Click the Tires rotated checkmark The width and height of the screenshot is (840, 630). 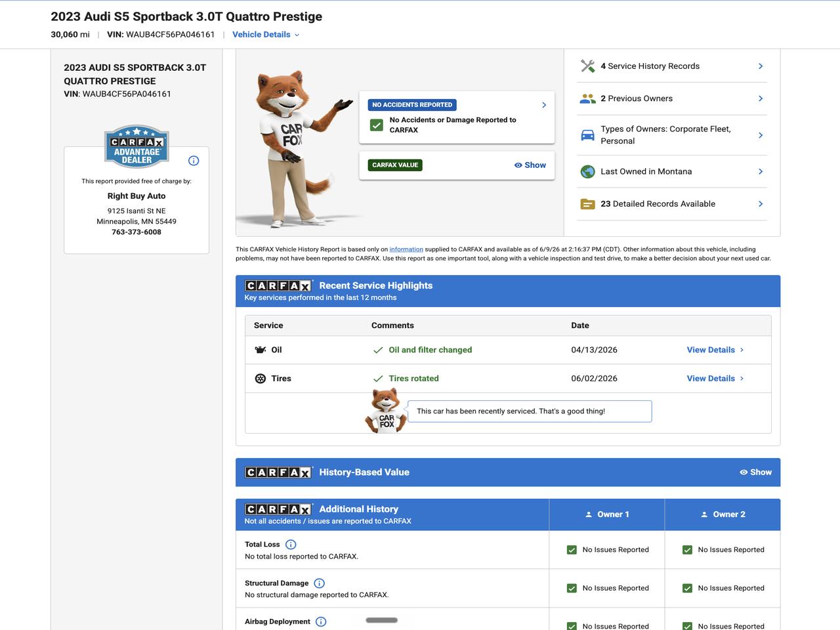pos(378,379)
